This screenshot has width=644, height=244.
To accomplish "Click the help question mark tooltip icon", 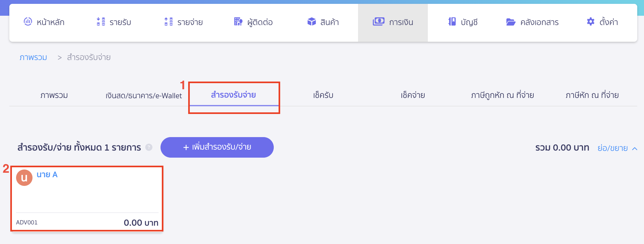I will point(149,148).
